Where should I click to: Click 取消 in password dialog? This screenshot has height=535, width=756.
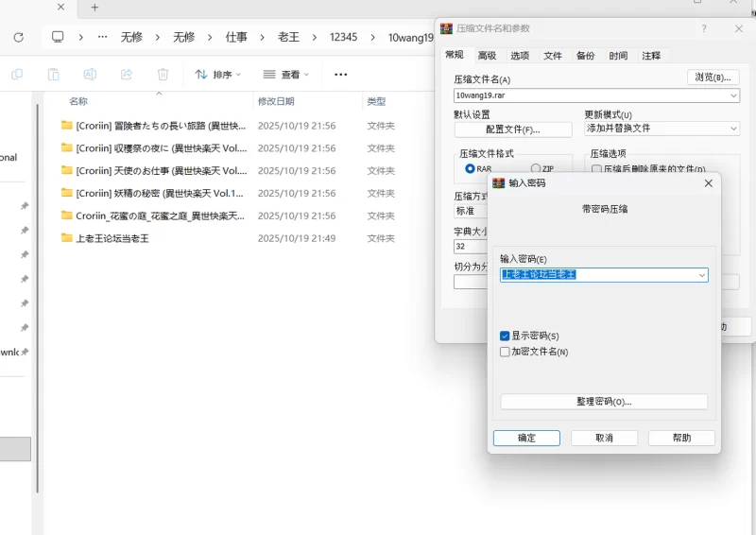click(x=604, y=438)
